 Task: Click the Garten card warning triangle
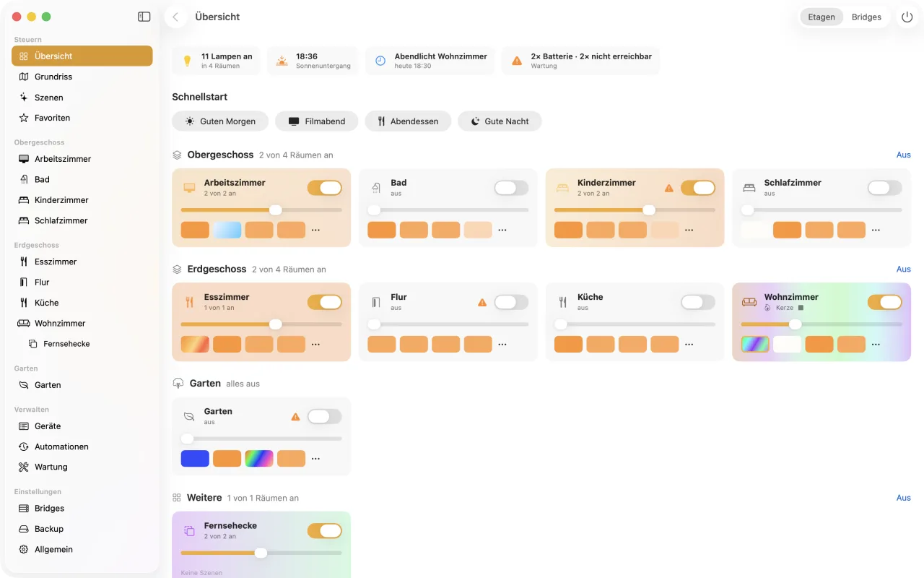(295, 416)
